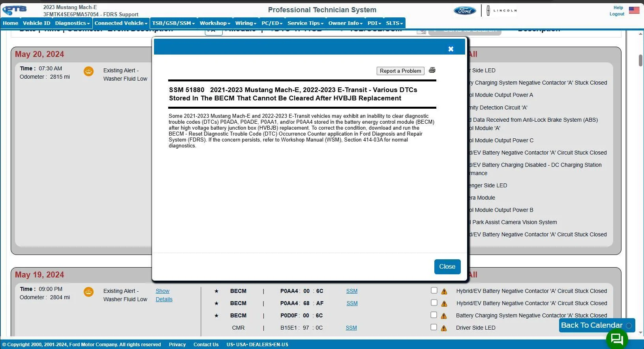Click star beside BECM P0AA4 00:6C

pos(216,291)
